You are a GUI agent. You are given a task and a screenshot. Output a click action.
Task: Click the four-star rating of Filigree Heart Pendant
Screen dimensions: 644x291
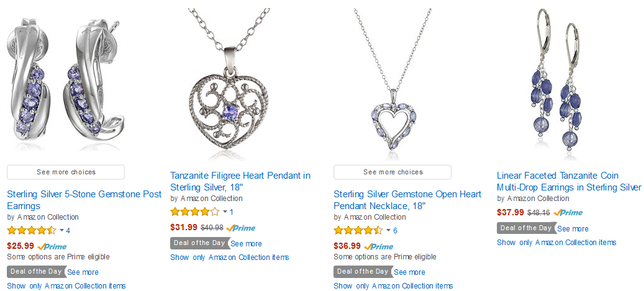194,212
